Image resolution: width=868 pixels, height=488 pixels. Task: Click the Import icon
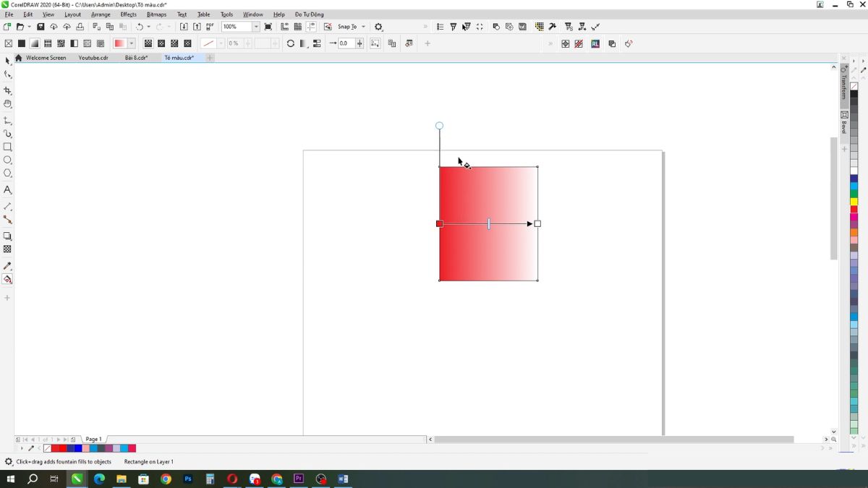tap(184, 27)
